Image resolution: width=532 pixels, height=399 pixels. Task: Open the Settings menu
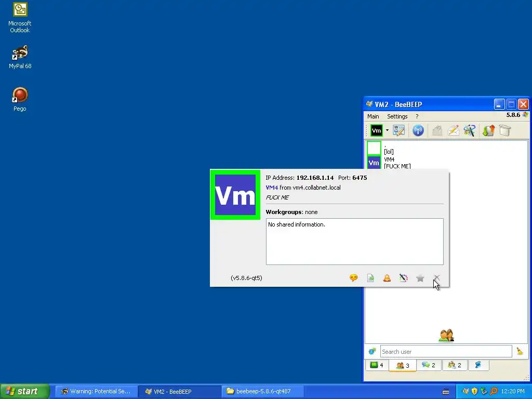pos(397,116)
